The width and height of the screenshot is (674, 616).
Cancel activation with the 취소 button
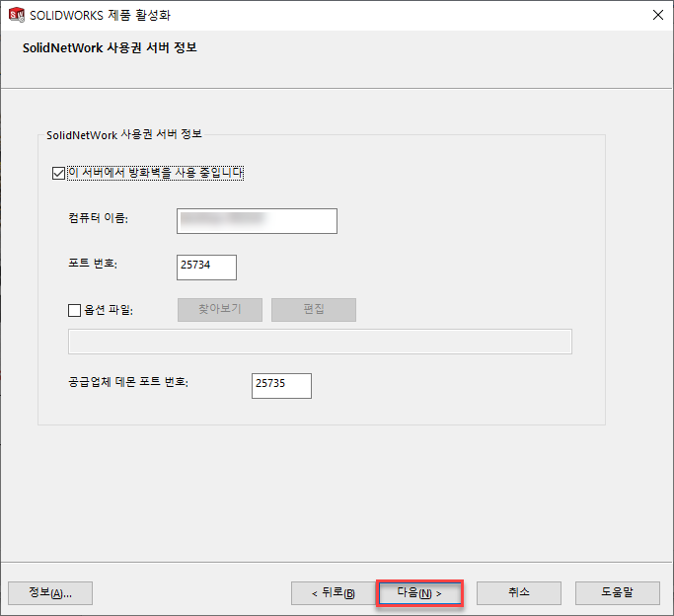[x=519, y=593]
